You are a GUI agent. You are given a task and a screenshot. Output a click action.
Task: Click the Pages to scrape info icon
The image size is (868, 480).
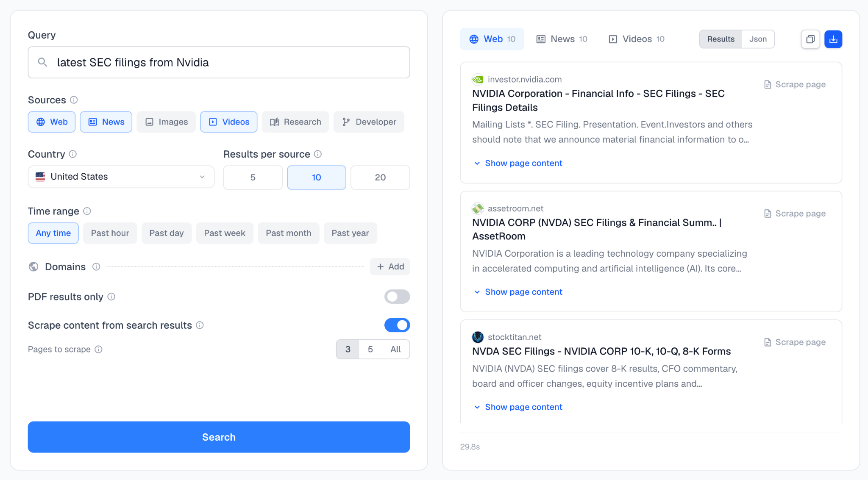tap(98, 349)
